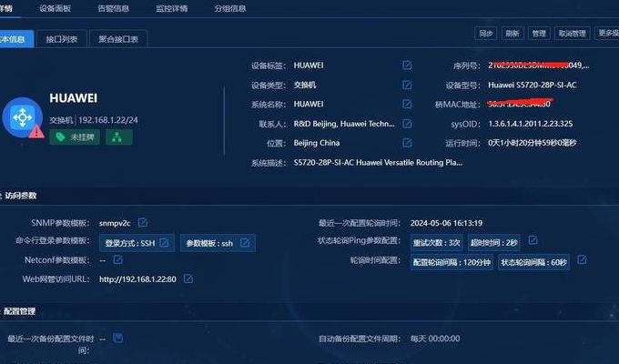Click the backup config file icon
This screenshot has height=364, width=619.
point(117,338)
